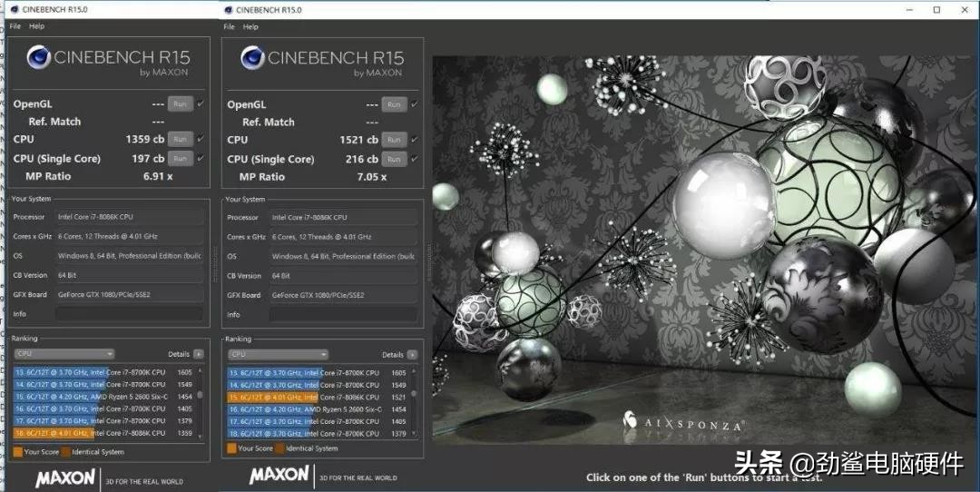Click Identical System swatch in right window
This screenshot has width=980, height=492.
(x=280, y=448)
